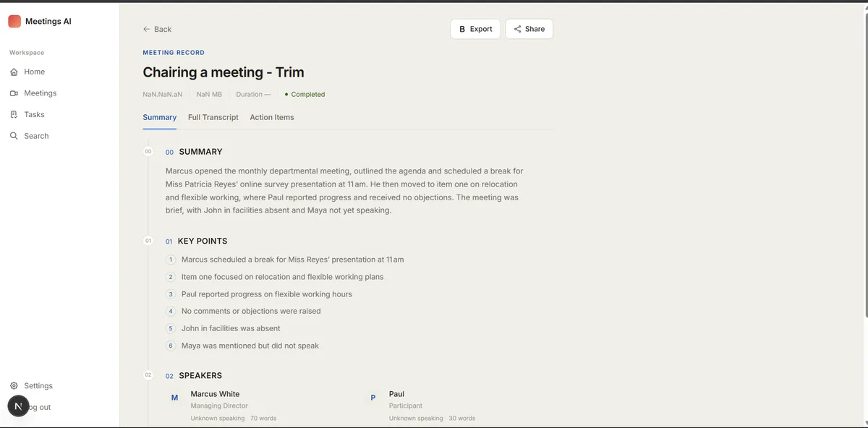Click the 30 words count
868x428 pixels.
tap(462, 418)
